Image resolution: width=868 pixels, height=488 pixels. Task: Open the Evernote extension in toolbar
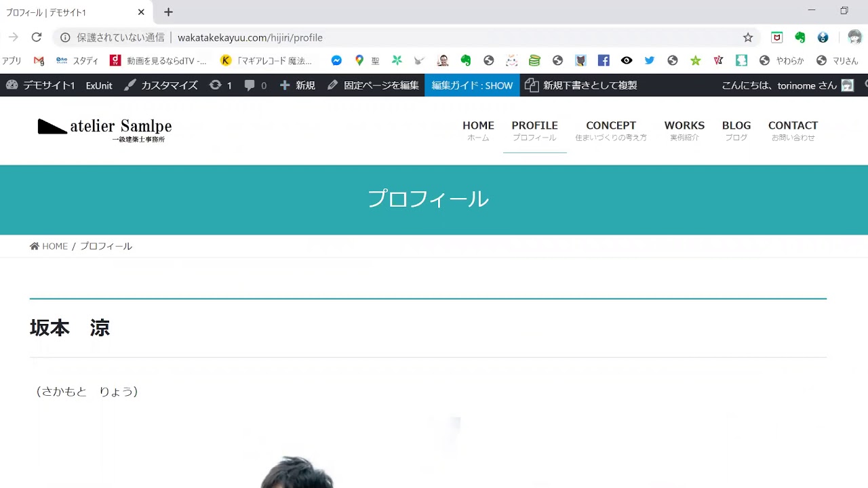(800, 37)
